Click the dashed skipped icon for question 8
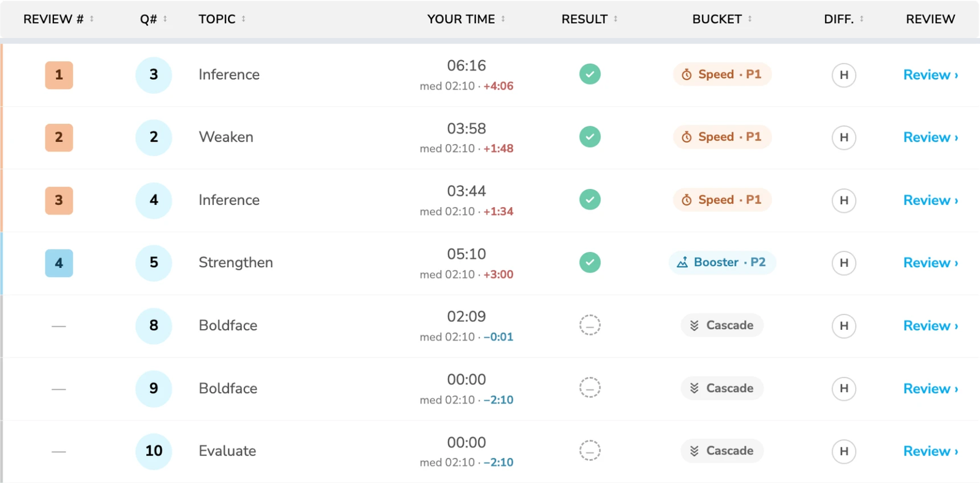The height and width of the screenshot is (483, 980). [590, 325]
